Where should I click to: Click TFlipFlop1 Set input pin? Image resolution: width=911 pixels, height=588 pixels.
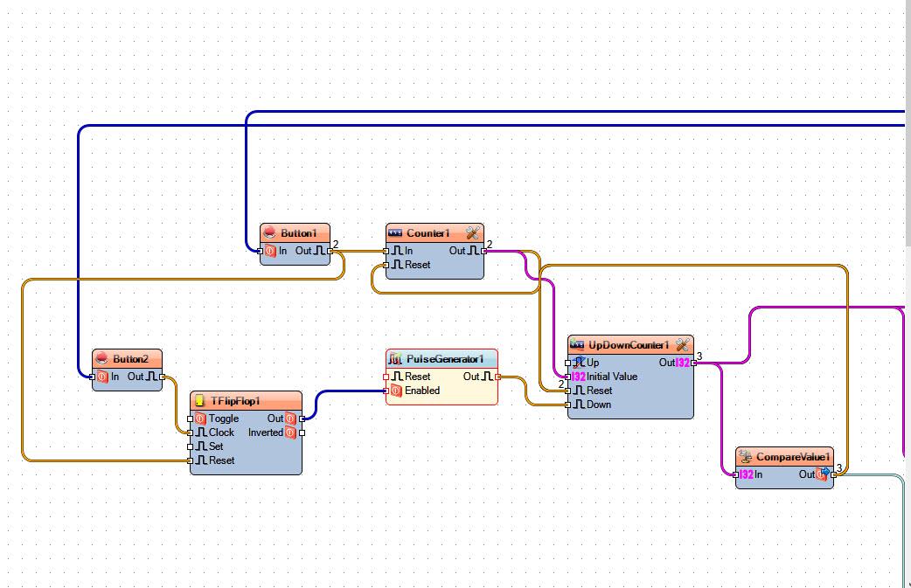pyautogui.click(x=191, y=446)
